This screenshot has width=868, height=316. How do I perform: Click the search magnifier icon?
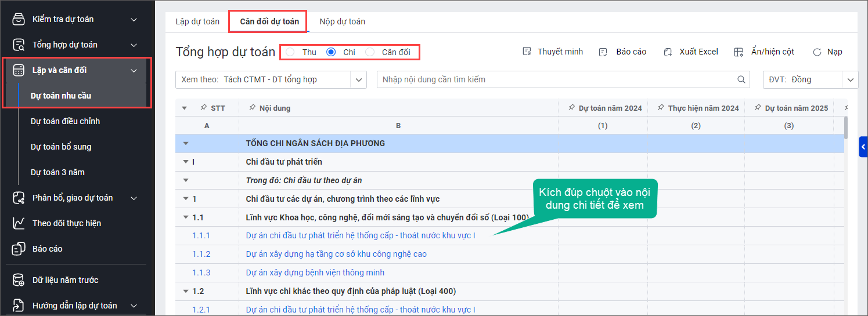pyautogui.click(x=741, y=79)
